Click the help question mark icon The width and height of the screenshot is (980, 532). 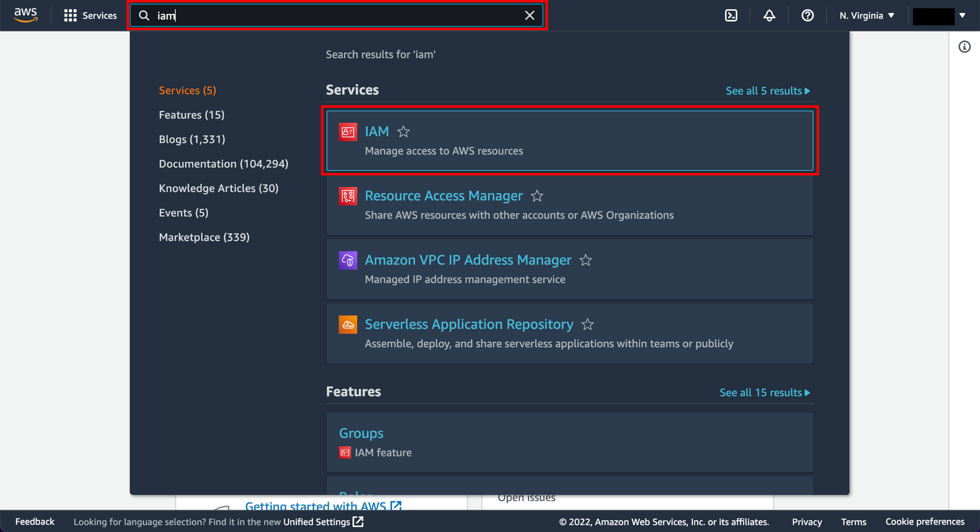808,15
